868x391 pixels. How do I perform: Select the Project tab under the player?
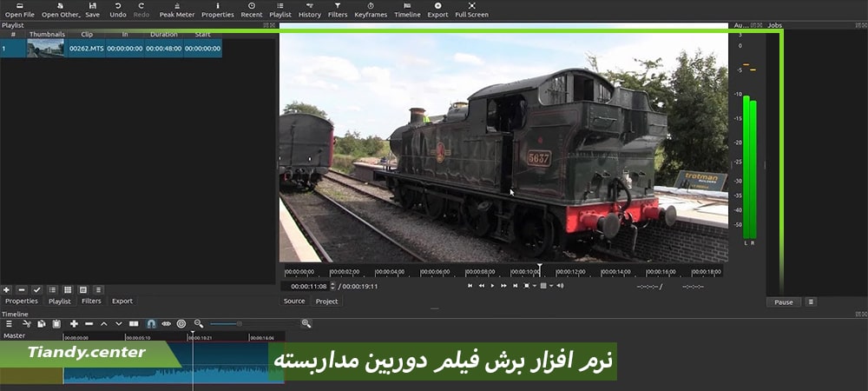pyautogui.click(x=326, y=302)
